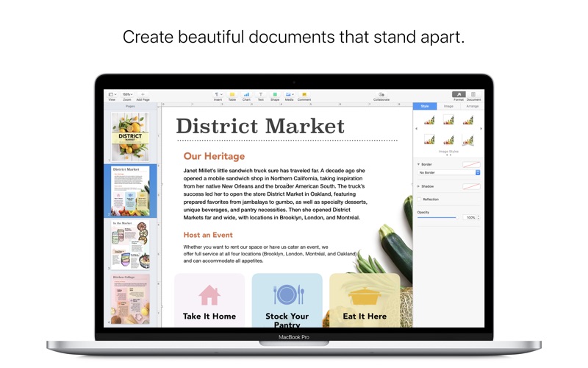Click the Add Page plus icon
Image resolution: width=588 pixels, height=368 pixels.
(143, 95)
